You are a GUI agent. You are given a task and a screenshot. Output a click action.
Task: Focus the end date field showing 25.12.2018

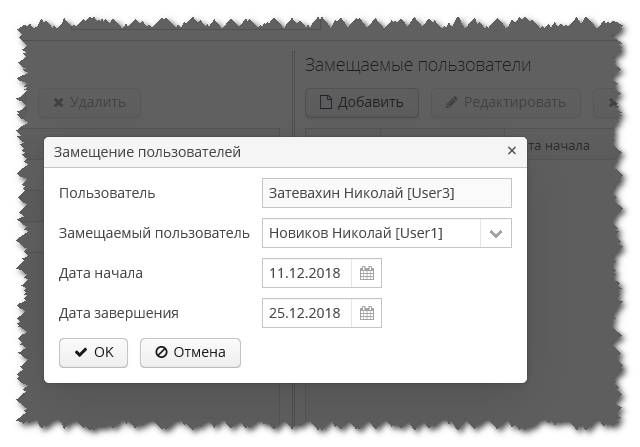[x=306, y=313]
